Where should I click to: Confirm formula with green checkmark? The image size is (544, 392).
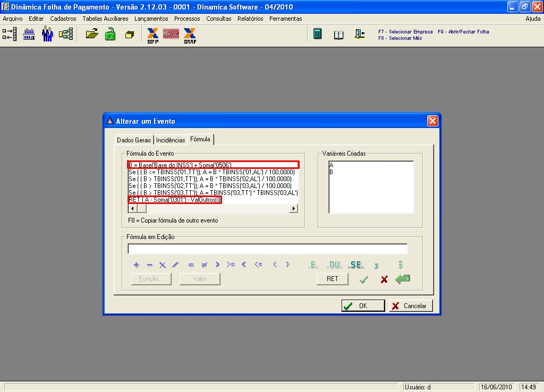coord(363,279)
